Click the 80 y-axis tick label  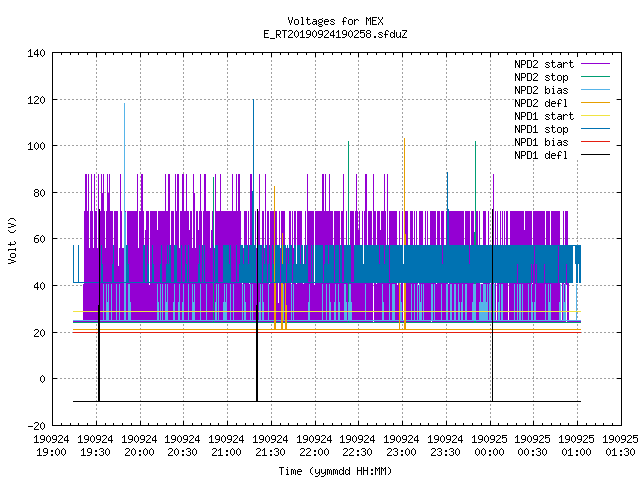pyautogui.click(x=39, y=193)
